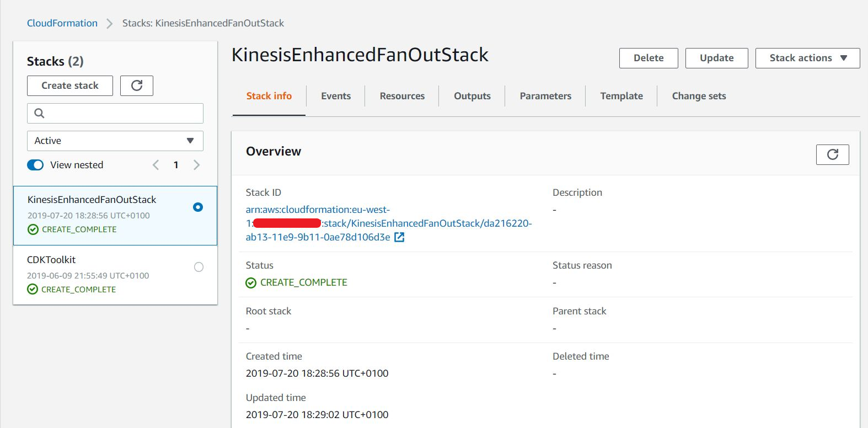Open the Resources tab
The image size is (868, 428).
pos(402,96)
